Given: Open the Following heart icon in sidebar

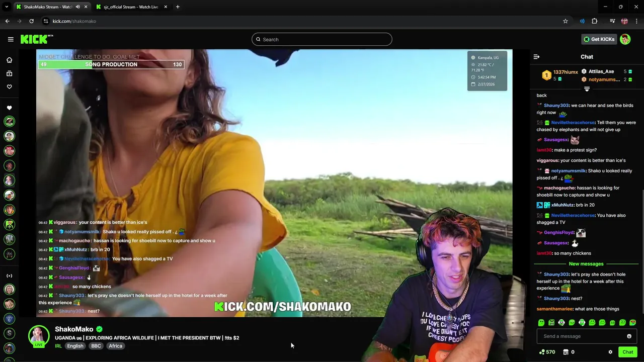Looking at the screenshot, I should click(9, 86).
